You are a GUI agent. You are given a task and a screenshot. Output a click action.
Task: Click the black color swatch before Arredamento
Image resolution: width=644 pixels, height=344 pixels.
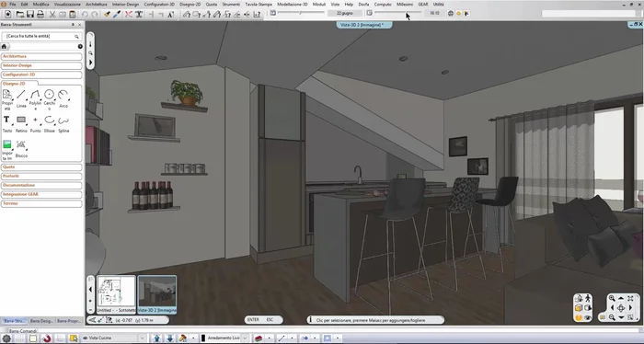point(203,338)
